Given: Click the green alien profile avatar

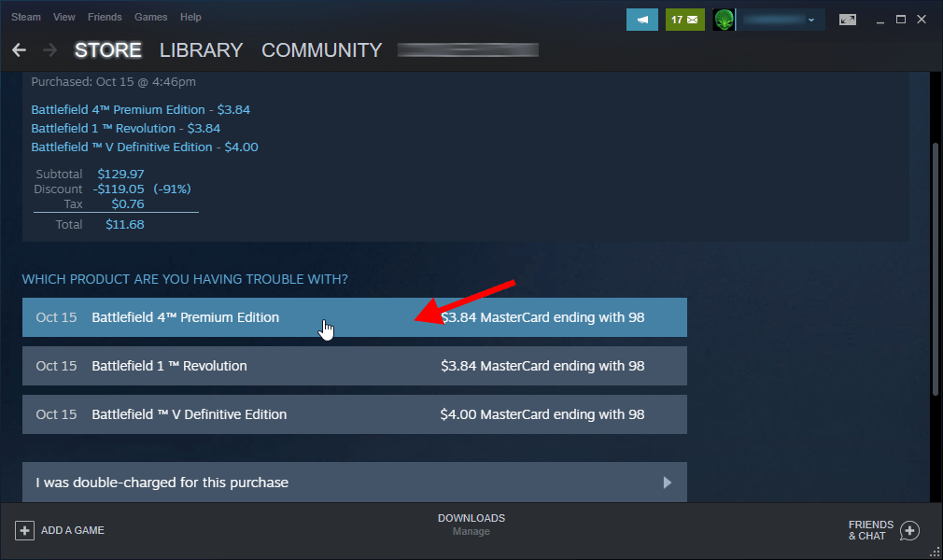Looking at the screenshot, I should (x=724, y=20).
